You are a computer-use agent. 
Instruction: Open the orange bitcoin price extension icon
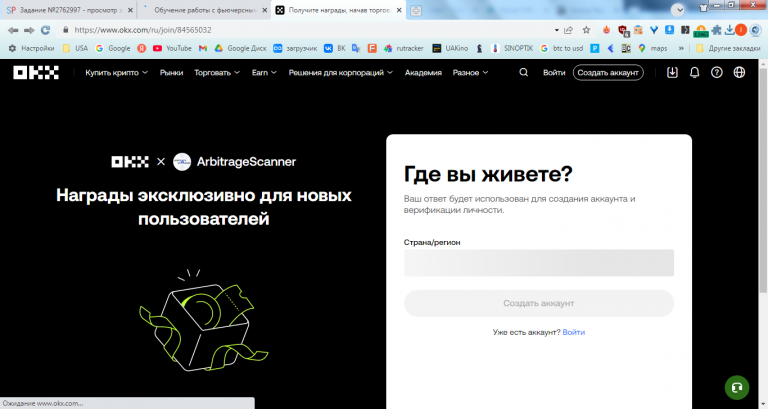(701, 31)
